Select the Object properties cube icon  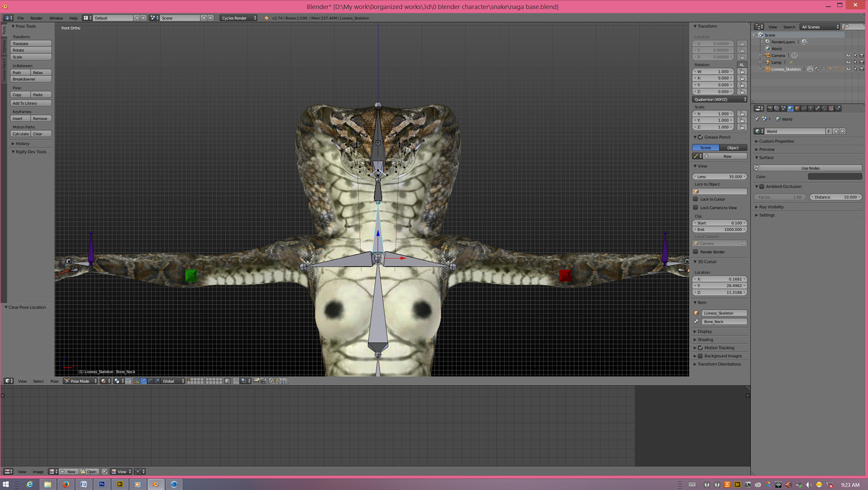pos(797,108)
